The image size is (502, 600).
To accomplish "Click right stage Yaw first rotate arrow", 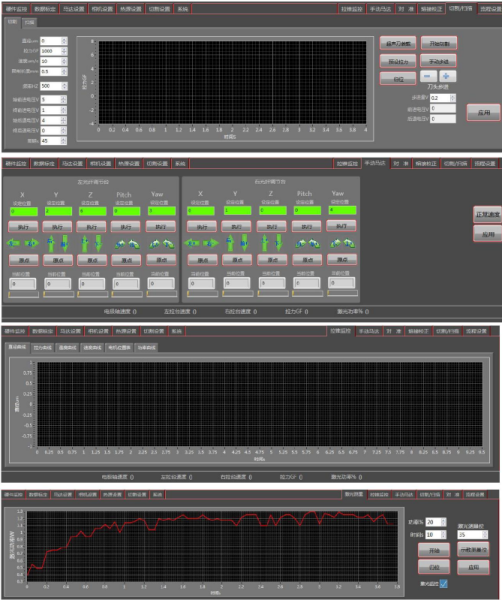I will click(x=336, y=243).
